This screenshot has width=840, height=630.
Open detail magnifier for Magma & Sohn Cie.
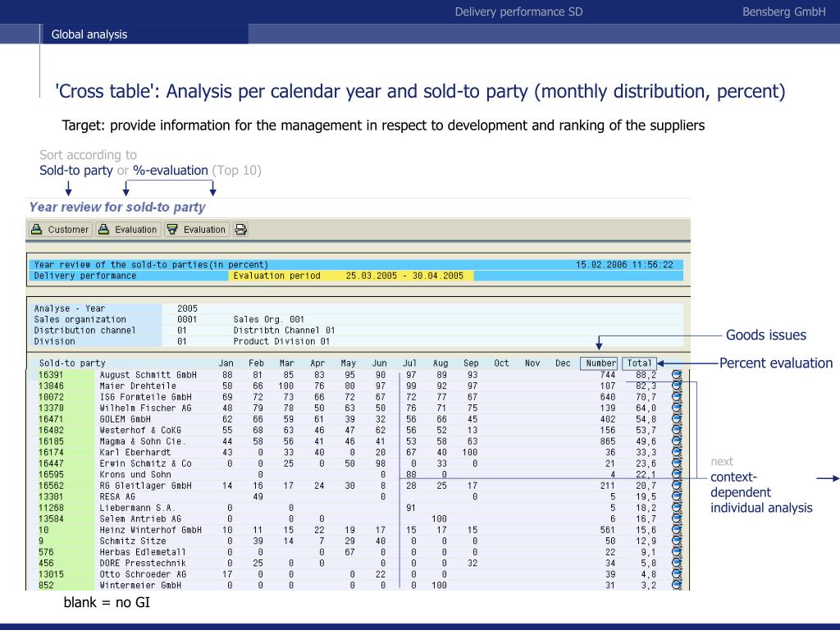677,441
